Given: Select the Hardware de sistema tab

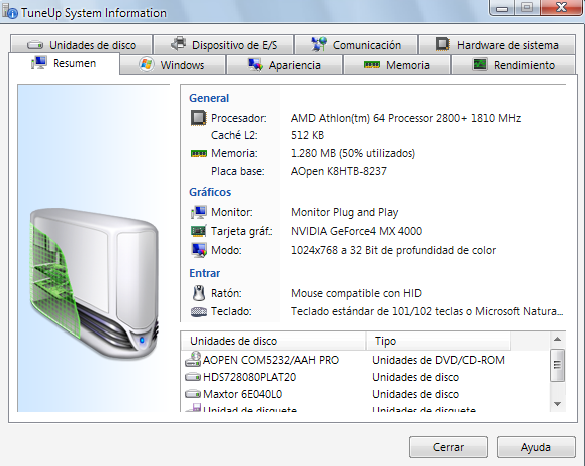Looking at the screenshot, I should [497, 45].
